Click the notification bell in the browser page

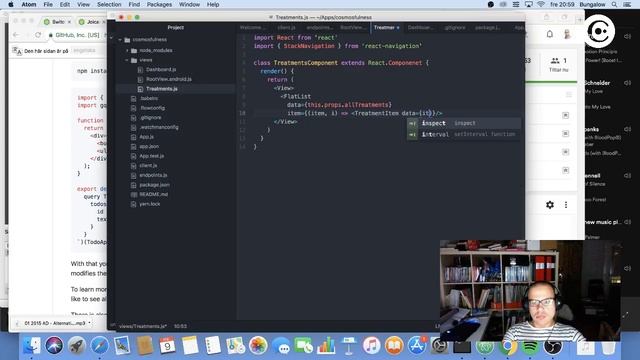click(x=550, y=34)
